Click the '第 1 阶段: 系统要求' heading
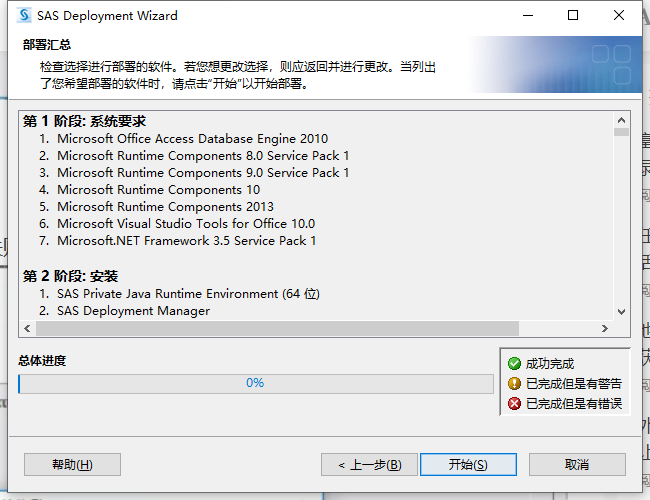 point(84,121)
